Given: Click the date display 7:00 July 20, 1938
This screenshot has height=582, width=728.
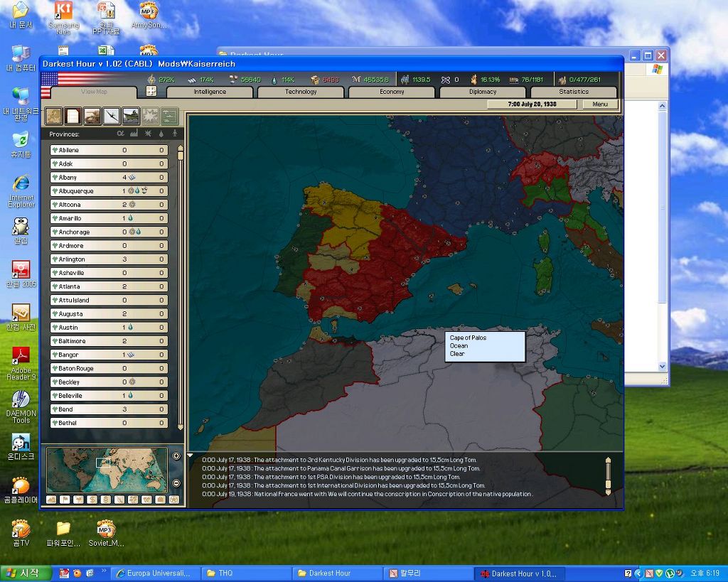Looking at the screenshot, I should point(532,104).
